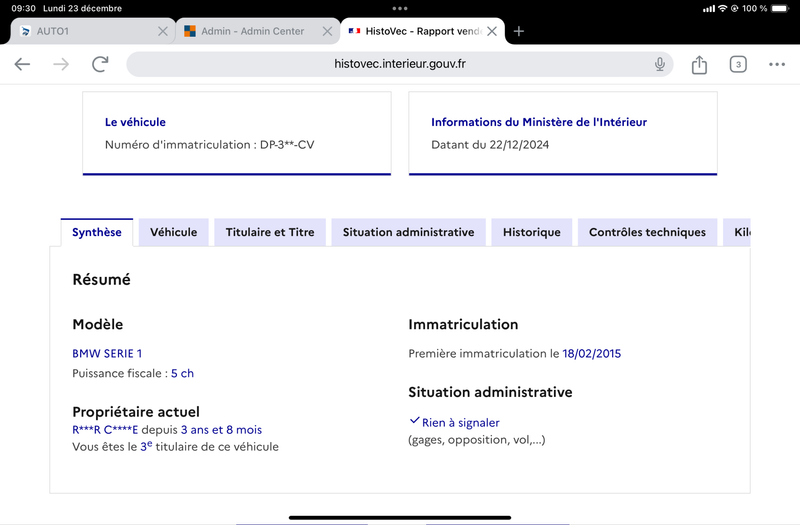This screenshot has height=525, width=800.
Task: Go back using the browser back arrow
Action: pos(22,64)
